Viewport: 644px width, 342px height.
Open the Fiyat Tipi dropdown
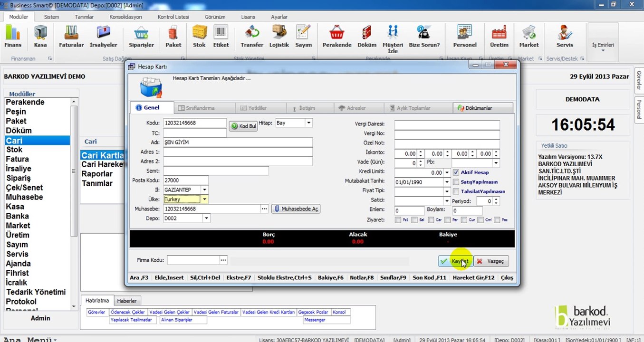pyautogui.click(x=447, y=191)
